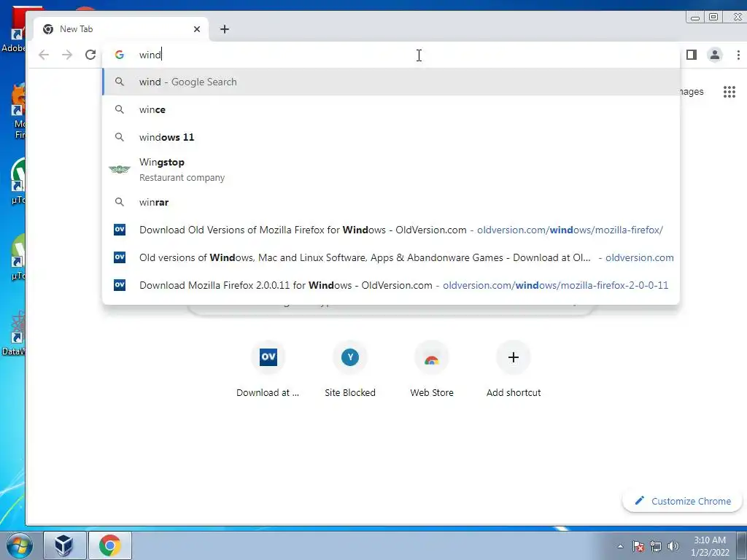The height and width of the screenshot is (560, 747).
Task: Close the New Tab tab
Action: coord(197,29)
